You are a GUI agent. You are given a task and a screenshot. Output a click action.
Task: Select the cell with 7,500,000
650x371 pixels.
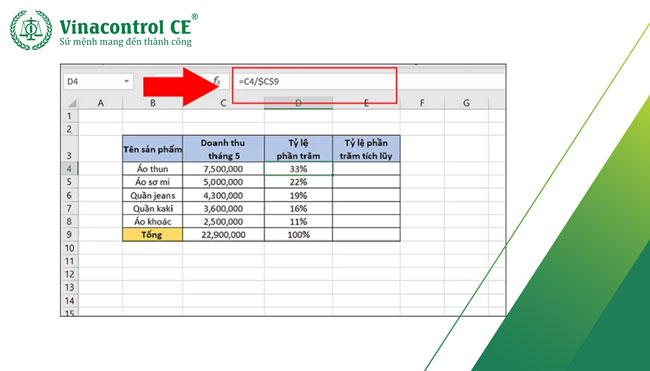(x=223, y=169)
